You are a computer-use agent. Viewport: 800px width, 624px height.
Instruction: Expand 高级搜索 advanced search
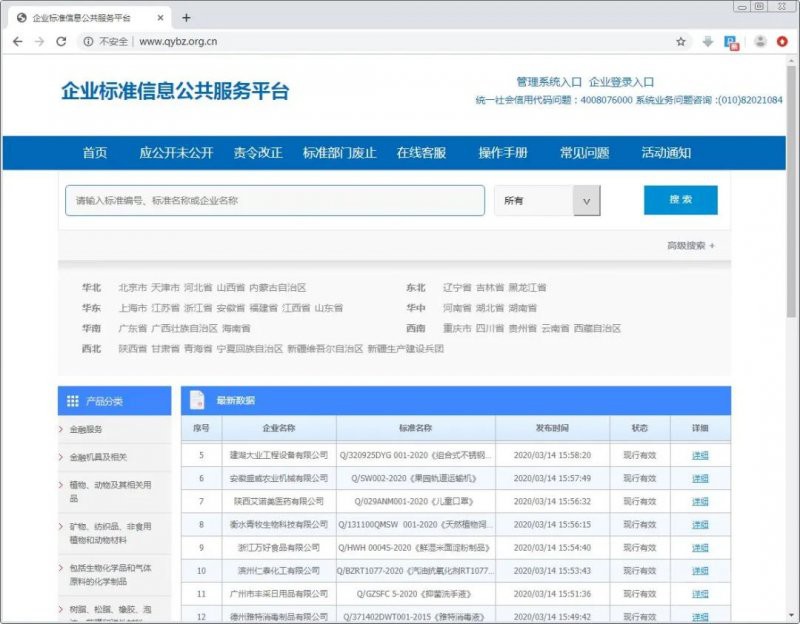click(x=691, y=246)
